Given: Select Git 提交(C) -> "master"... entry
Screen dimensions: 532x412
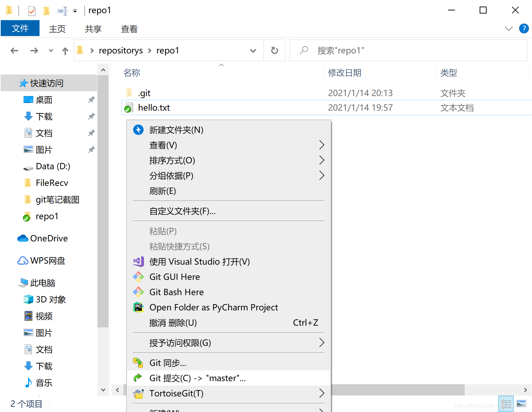Looking at the screenshot, I should [x=229, y=378].
